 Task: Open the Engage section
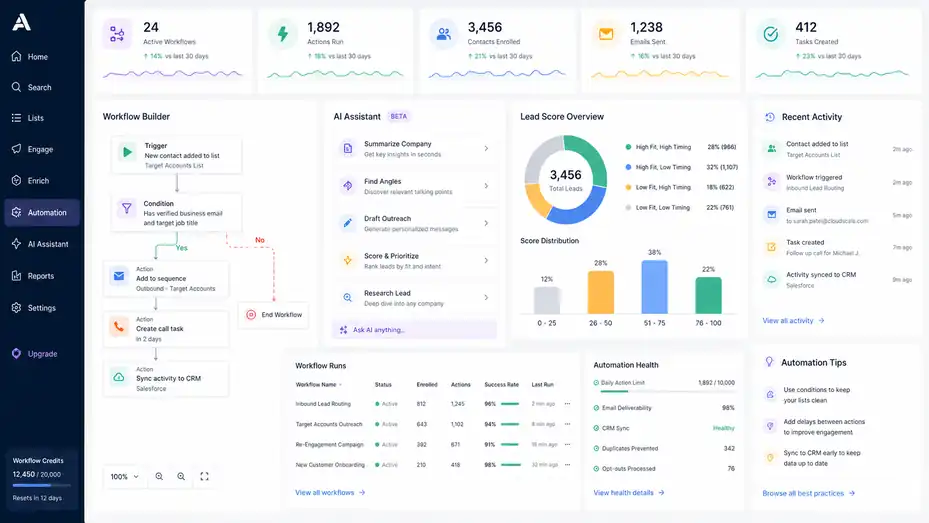pos(41,149)
